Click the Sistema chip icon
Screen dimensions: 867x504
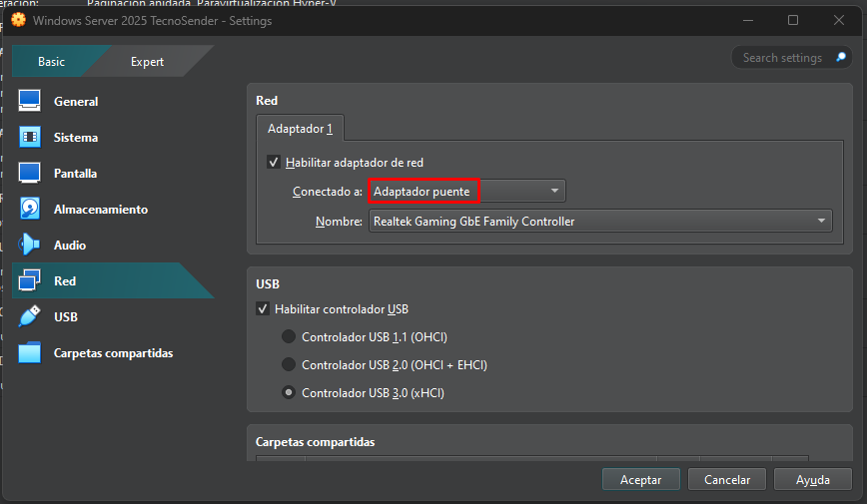[29, 137]
